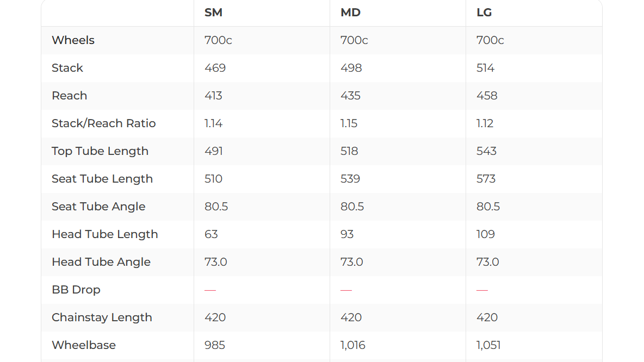Viewport: 644px width, 362px height.
Task: Click the LG size column header
Action: (484, 13)
